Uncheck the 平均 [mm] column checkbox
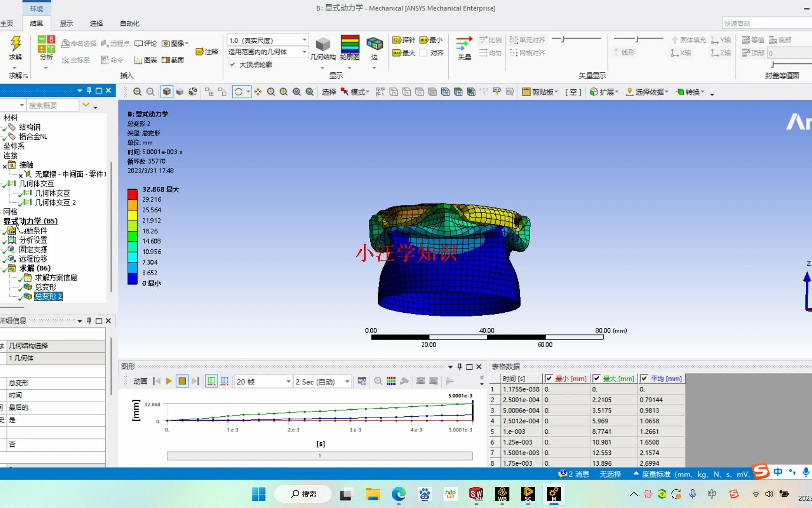 click(644, 379)
